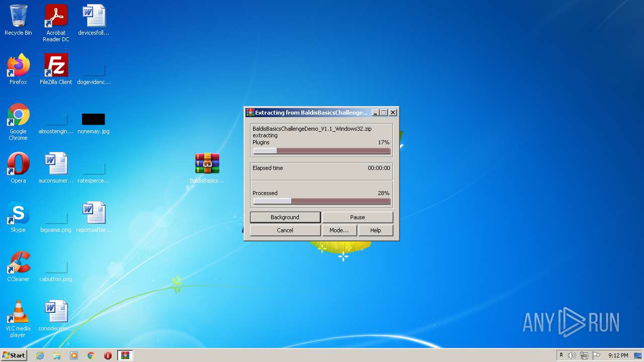
Task: Pause the extraction process
Action: 357,217
